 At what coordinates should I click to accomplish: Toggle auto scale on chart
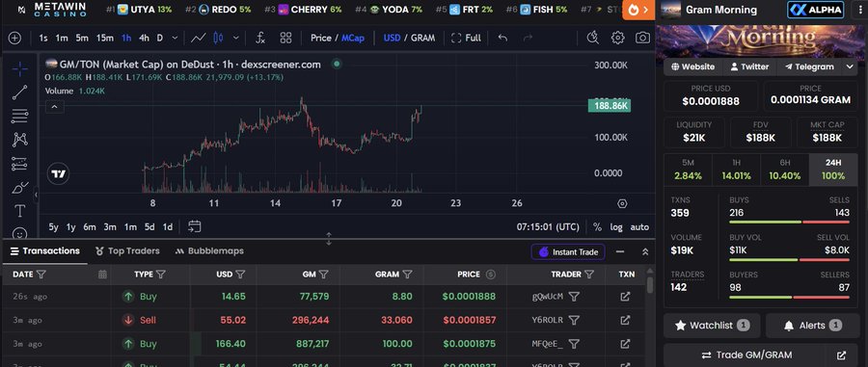click(639, 227)
